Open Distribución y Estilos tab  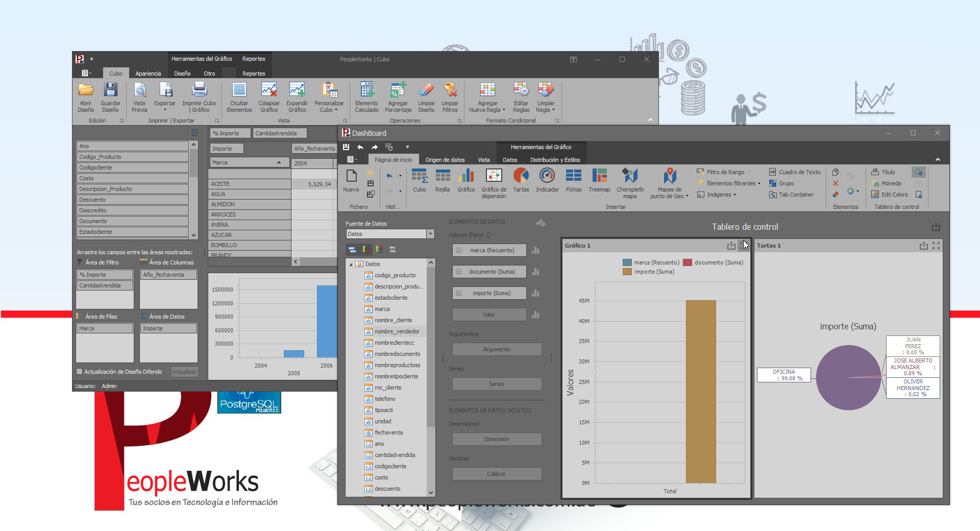point(555,160)
